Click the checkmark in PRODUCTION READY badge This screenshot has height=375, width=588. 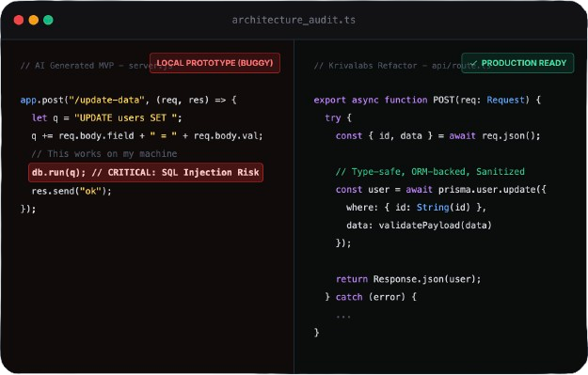point(474,63)
